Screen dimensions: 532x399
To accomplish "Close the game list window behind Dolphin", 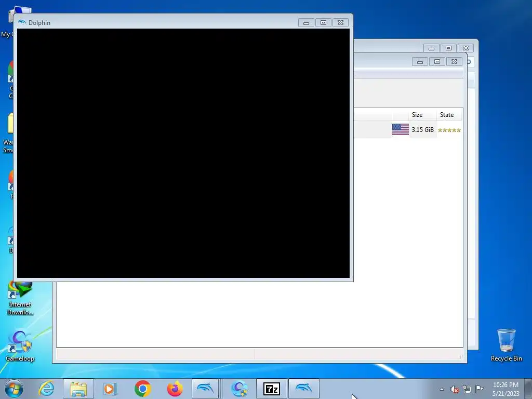I will (x=454, y=62).
